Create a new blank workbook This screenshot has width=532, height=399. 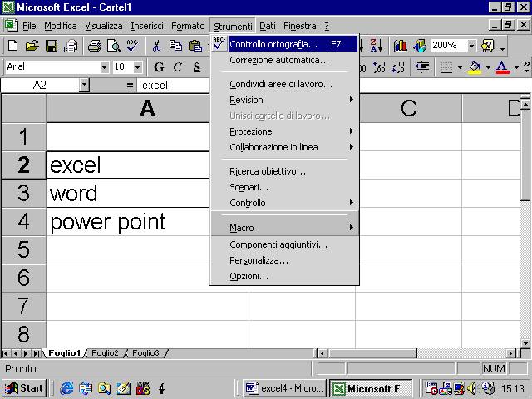(x=12, y=45)
